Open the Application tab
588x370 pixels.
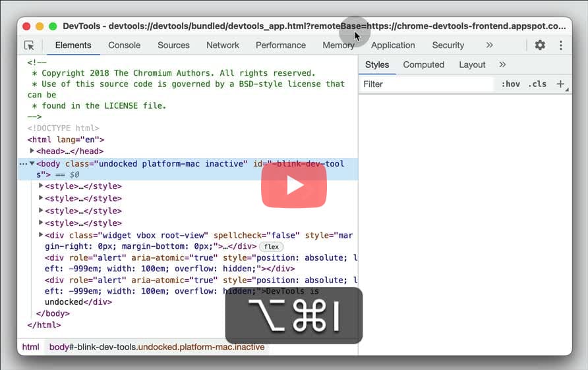[393, 45]
